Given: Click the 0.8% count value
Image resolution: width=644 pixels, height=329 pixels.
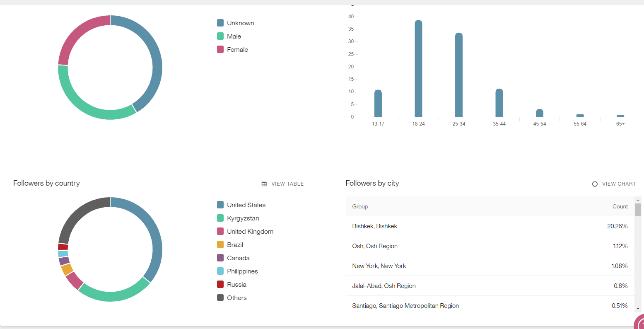Looking at the screenshot, I should point(621,286).
